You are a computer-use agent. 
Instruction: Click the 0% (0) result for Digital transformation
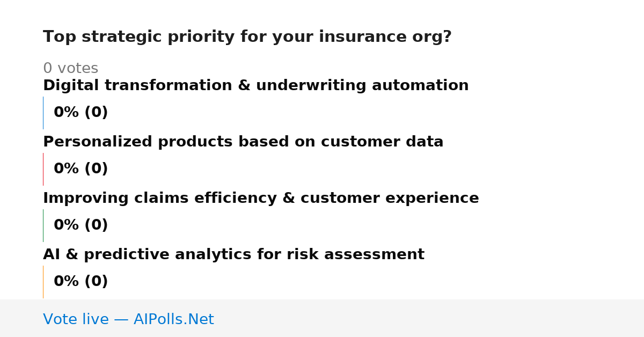coord(81,113)
